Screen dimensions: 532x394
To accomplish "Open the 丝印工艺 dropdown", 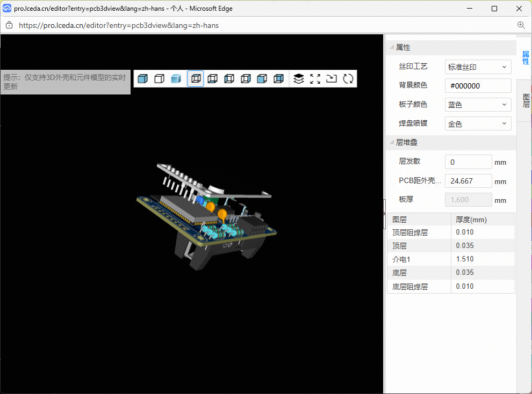I will click(x=478, y=67).
